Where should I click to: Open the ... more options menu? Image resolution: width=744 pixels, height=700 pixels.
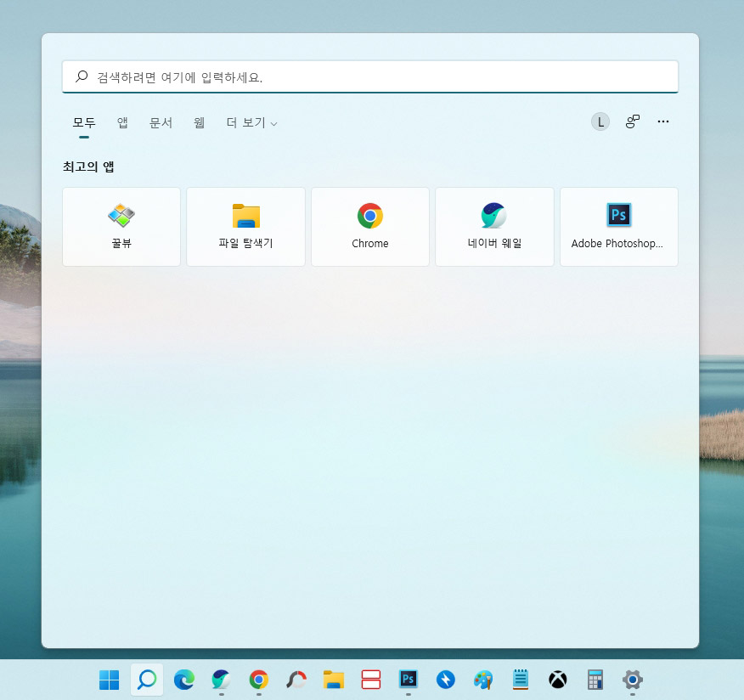point(663,121)
